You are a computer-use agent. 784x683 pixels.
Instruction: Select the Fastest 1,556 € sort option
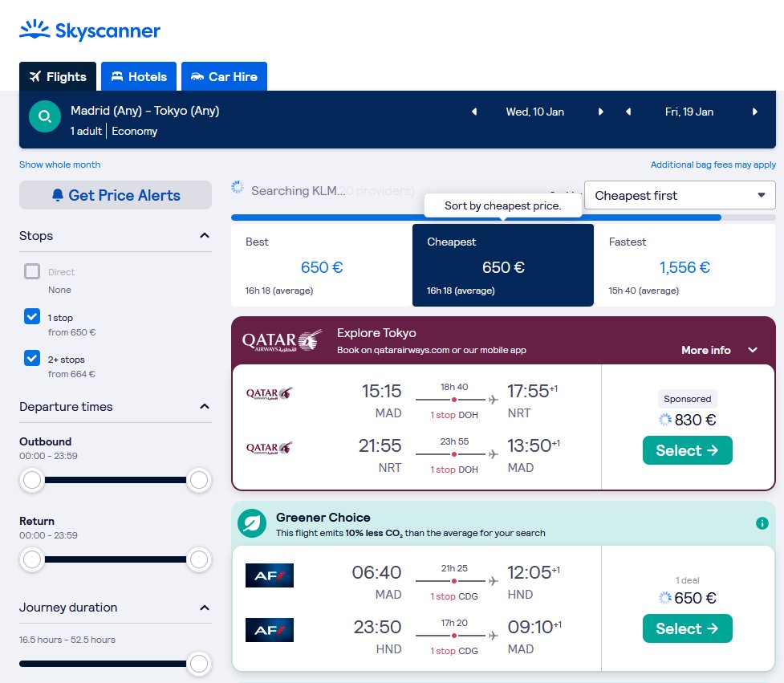coord(684,265)
